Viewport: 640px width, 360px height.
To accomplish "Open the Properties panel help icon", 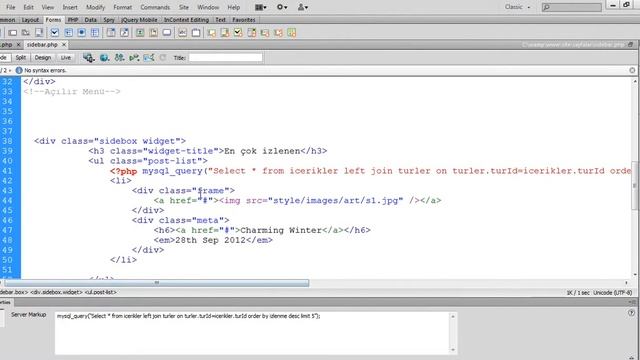I will click(x=631, y=313).
